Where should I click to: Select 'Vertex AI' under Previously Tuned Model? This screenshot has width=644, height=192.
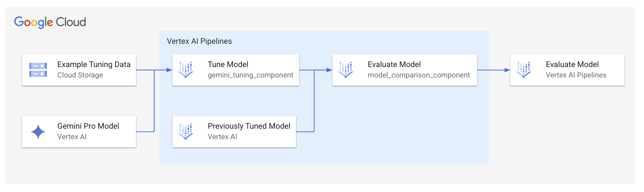(222, 137)
